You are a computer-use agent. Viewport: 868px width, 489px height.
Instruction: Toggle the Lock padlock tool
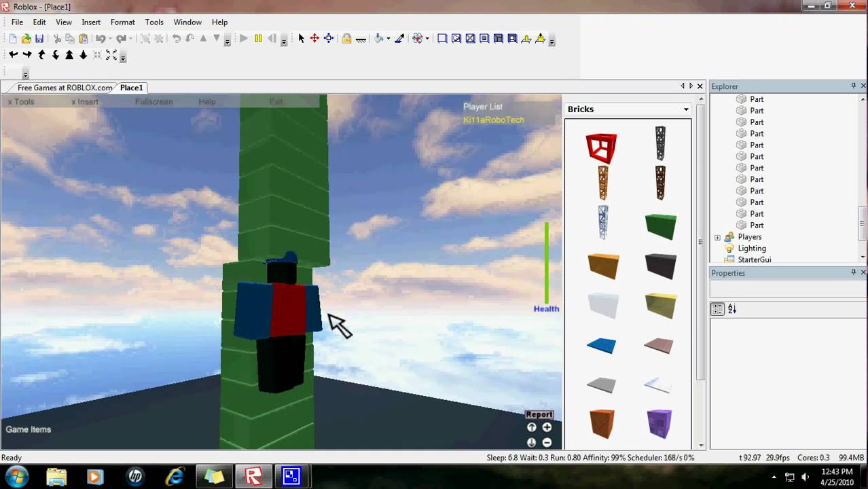(346, 39)
